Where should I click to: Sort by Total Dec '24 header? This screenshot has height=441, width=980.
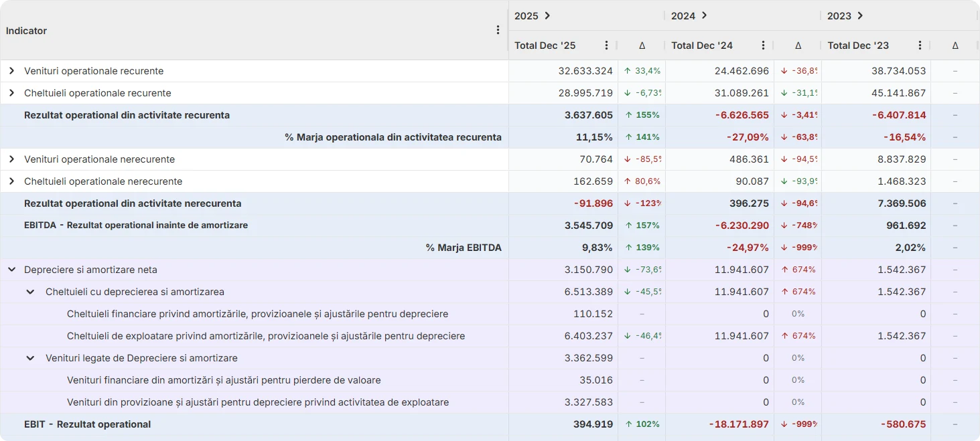[702, 46]
